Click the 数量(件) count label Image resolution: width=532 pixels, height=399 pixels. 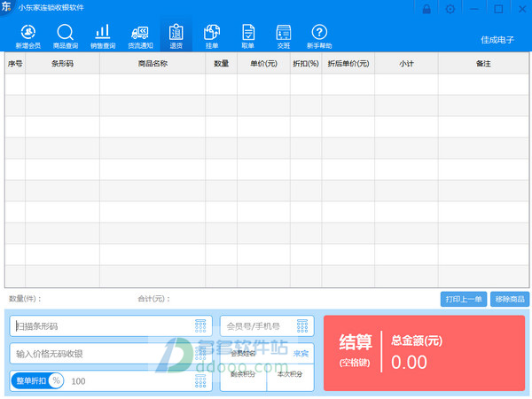25,299
